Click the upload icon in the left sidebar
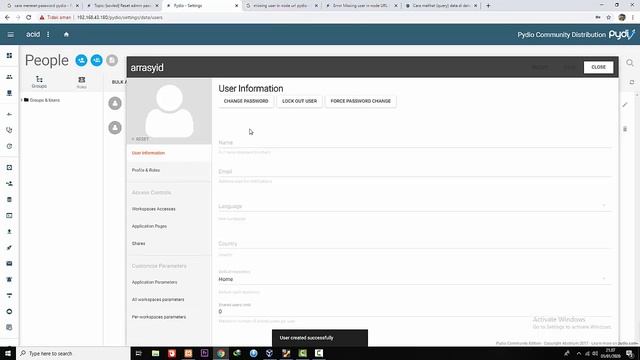Viewport: 640px width, 360px height. [9, 231]
